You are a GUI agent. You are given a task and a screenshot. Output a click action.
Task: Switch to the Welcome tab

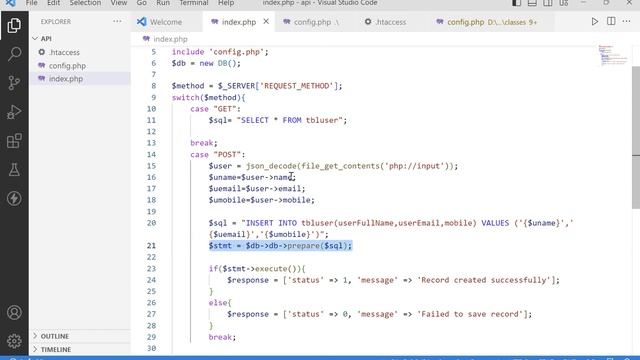click(167, 22)
